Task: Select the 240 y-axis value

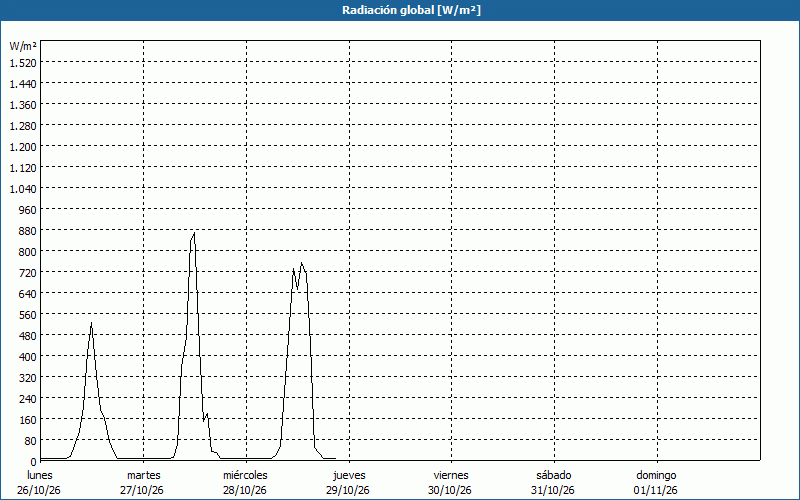Action: [28, 398]
